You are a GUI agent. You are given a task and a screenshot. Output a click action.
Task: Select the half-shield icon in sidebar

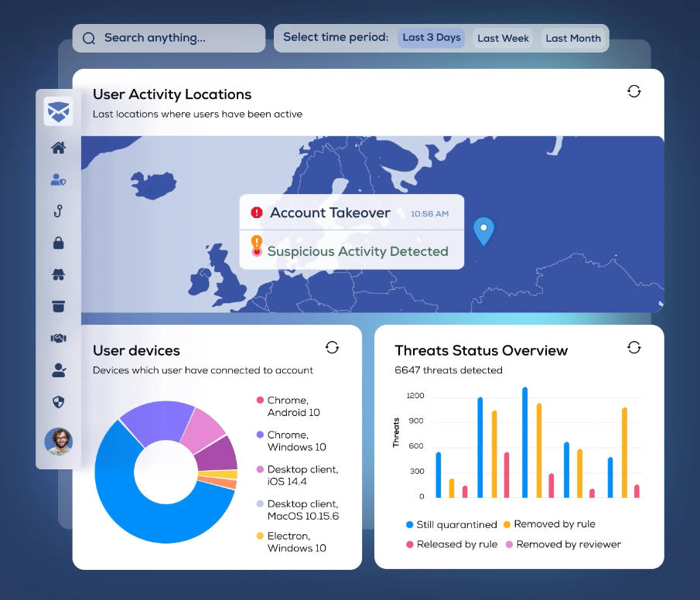[59, 402]
